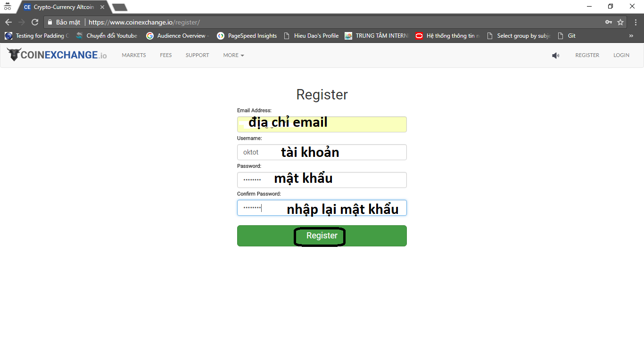Go to the SUPPORT page
The image size is (644, 343).
(197, 55)
